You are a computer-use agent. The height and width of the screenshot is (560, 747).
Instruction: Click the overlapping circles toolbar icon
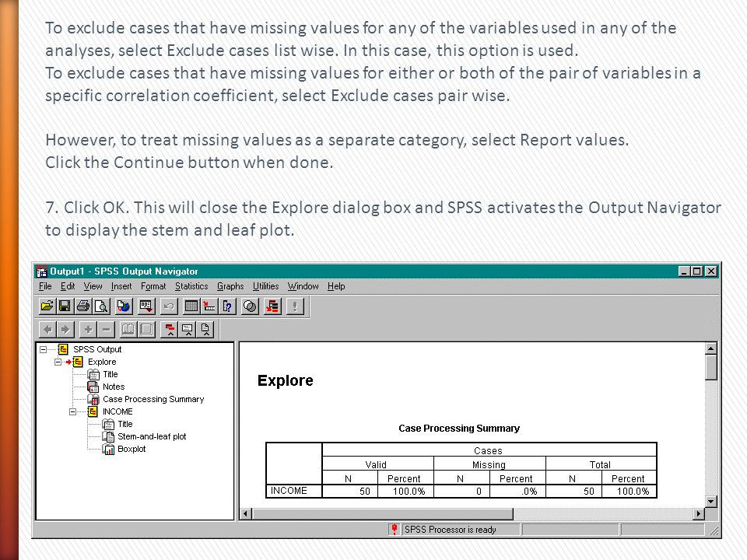250,306
